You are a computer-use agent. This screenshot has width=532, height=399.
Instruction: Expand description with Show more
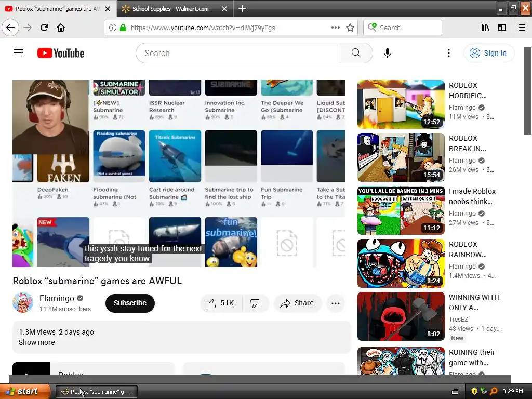(37, 342)
